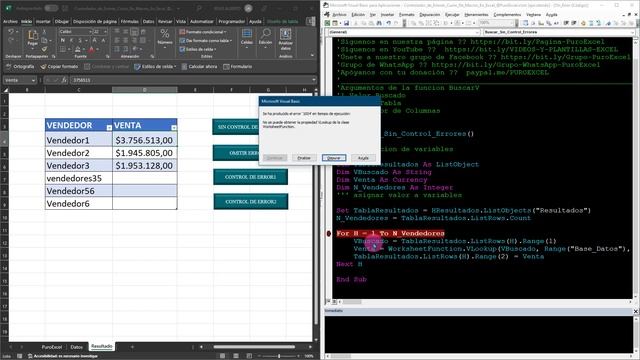640x360 pixels.
Task: Open the Fórmulas ribbon tab
Action: (129, 21)
